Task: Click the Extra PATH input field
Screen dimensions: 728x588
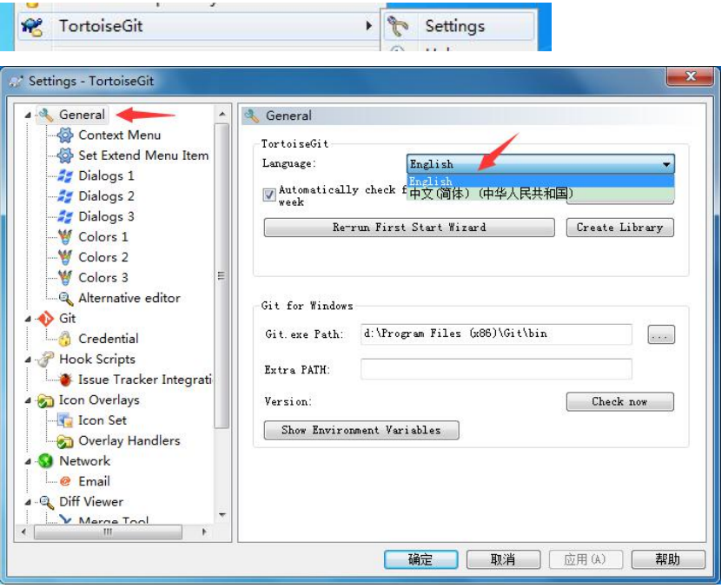Action: [496, 369]
